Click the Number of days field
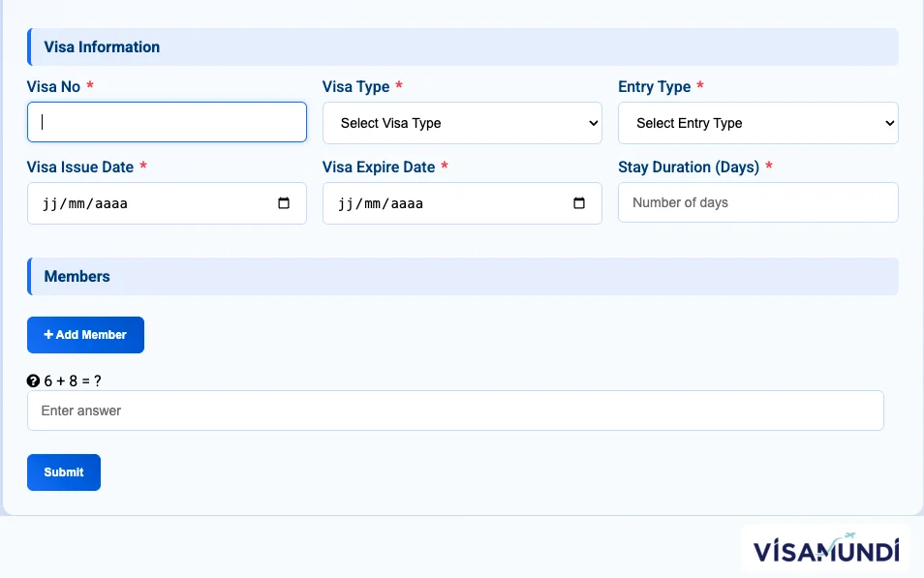Image resolution: width=924 pixels, height=578 pixels. coord(757,202)
